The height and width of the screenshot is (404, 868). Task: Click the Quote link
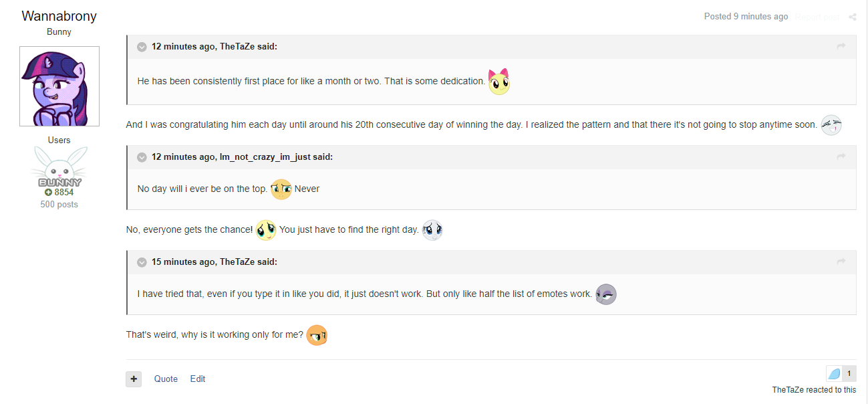tap(166, 379)
